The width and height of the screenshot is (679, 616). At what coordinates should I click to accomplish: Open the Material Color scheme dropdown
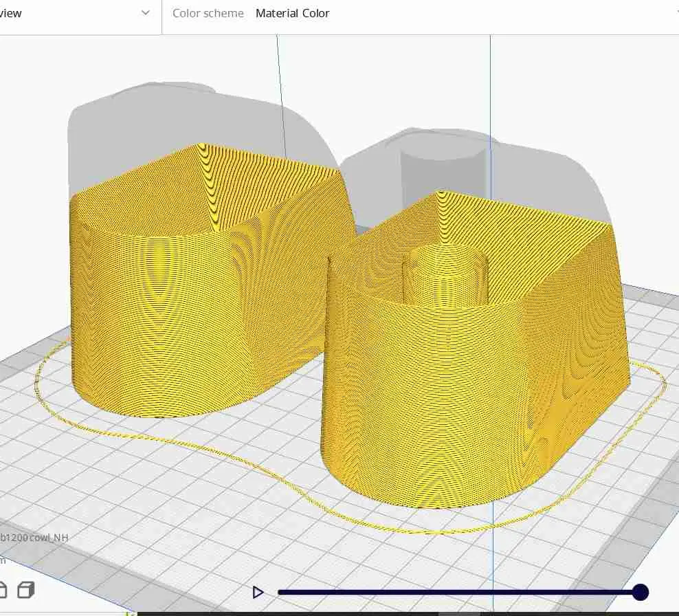point(292,13)
